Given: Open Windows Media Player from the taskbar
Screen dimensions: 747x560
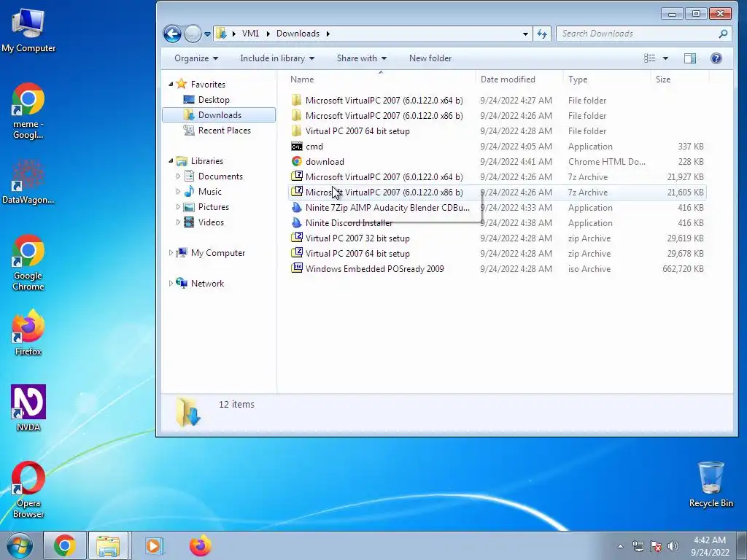Looking at the screenshot, I should (x=154, y=545).
